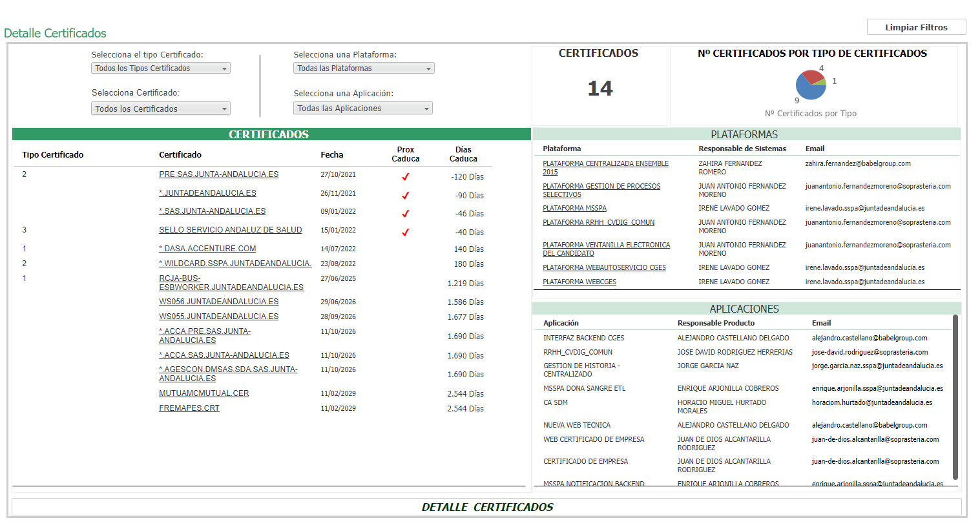
Task: Select the date 14/07/2022
Action: pyautogui.click(x=338, y=249)
